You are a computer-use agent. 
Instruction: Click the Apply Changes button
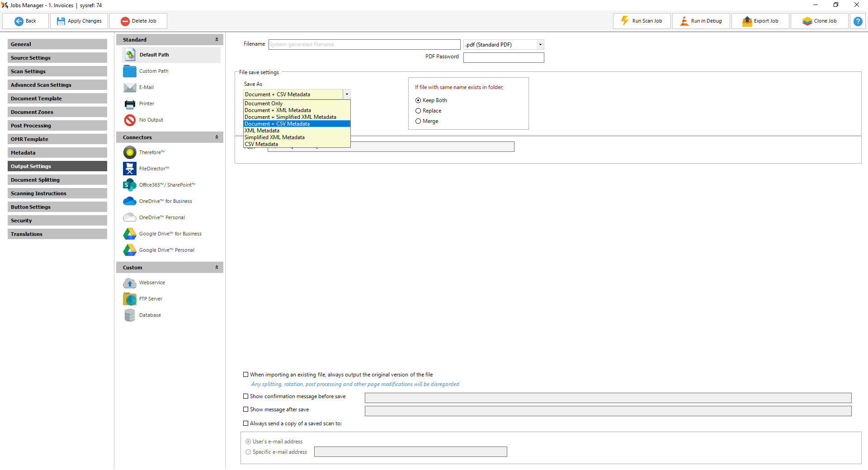pos(79,21)
